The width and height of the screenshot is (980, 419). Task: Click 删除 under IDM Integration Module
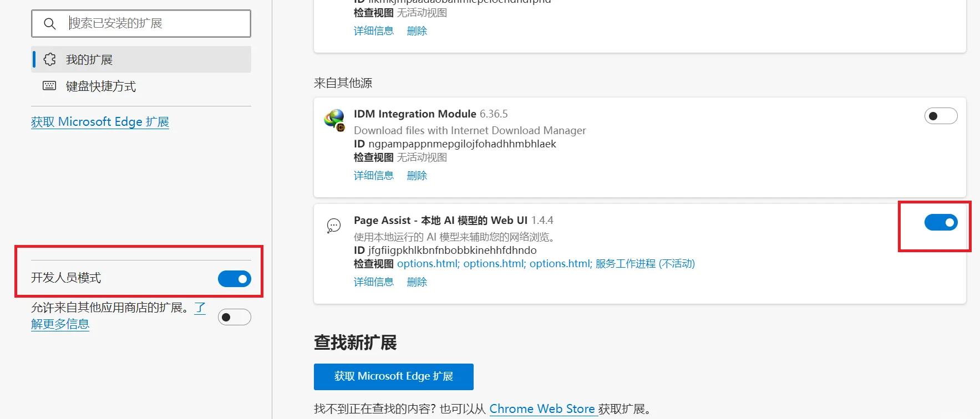417,176
